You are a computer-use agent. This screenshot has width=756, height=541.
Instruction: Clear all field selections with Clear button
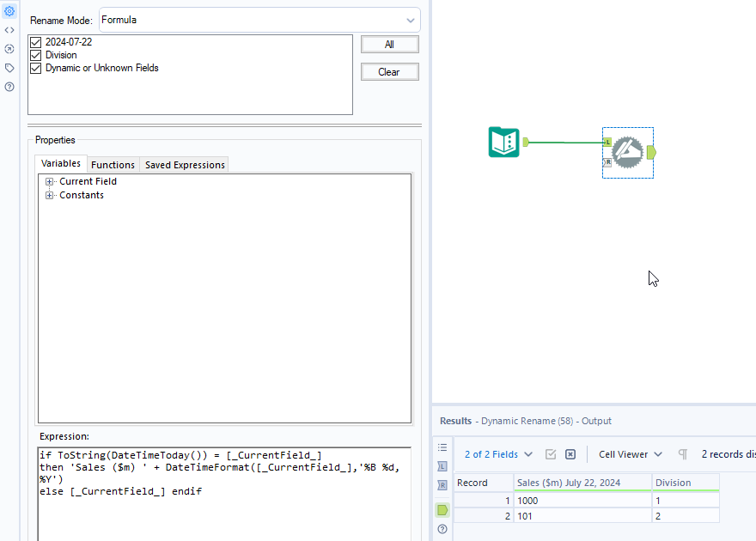(391, 71)
